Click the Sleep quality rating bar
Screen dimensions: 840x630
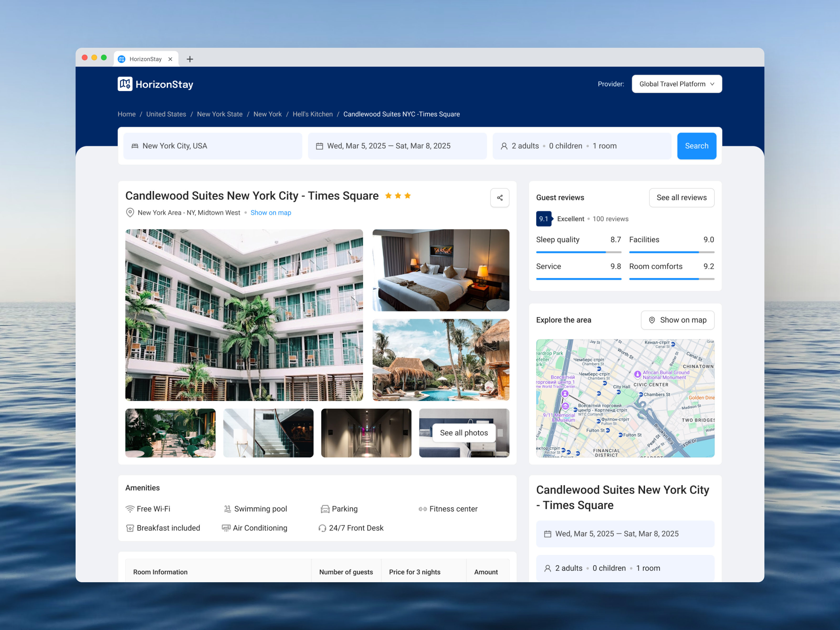tap(579, 252)
